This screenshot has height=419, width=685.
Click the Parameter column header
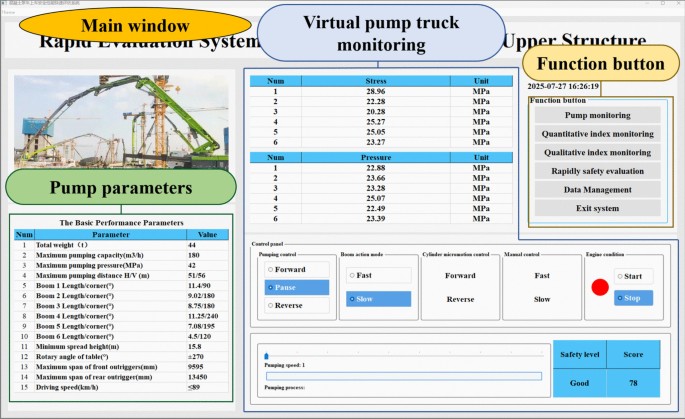(111, 235)
